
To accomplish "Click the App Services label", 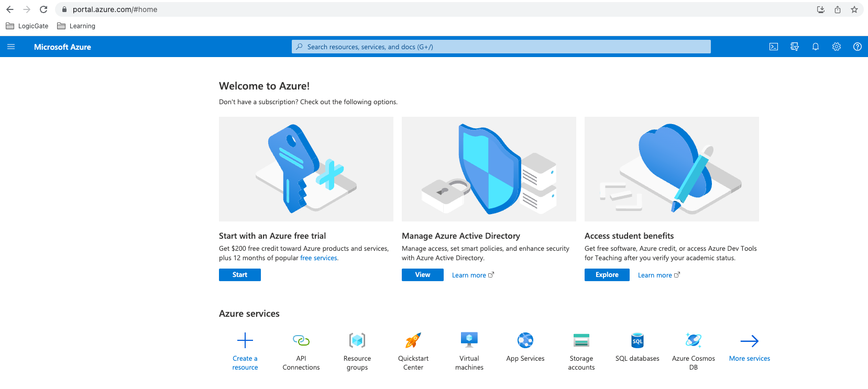I will pos(525,359).
